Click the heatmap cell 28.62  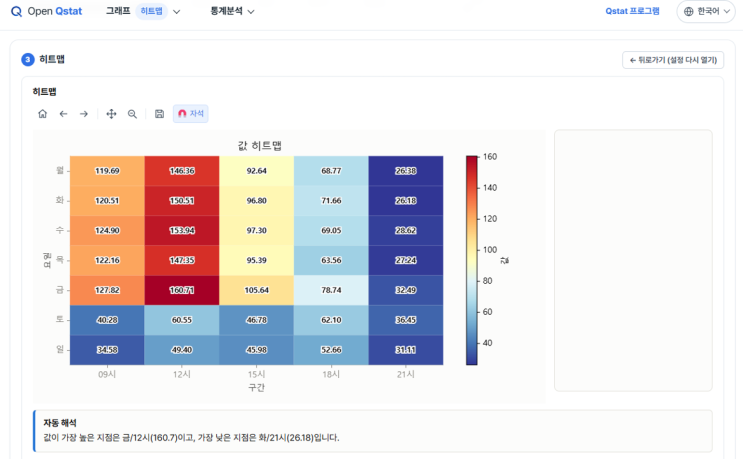click(x=406, y=230)
